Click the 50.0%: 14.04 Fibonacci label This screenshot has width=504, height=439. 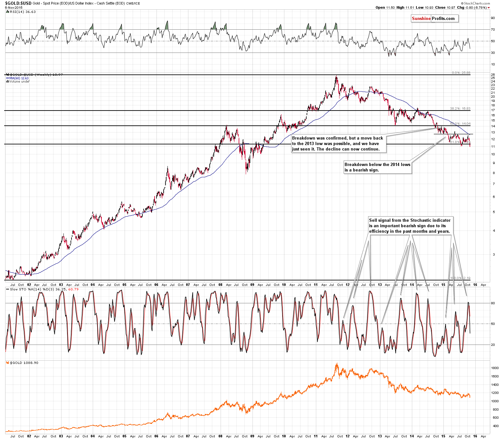(460, 123)
